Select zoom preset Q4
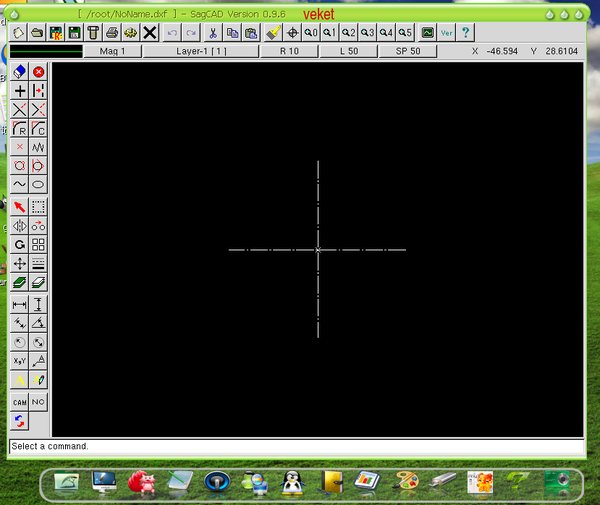 [386, 33]
